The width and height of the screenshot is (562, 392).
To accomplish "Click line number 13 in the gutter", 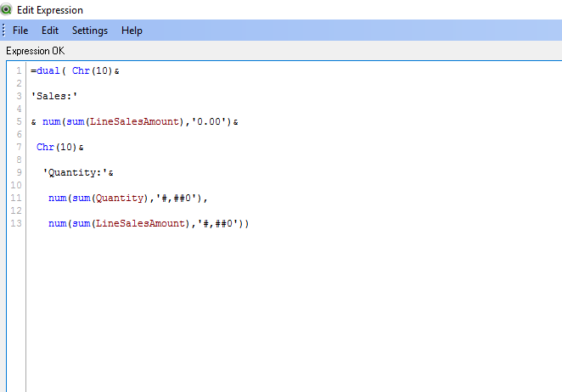I will tap(17, 223).
